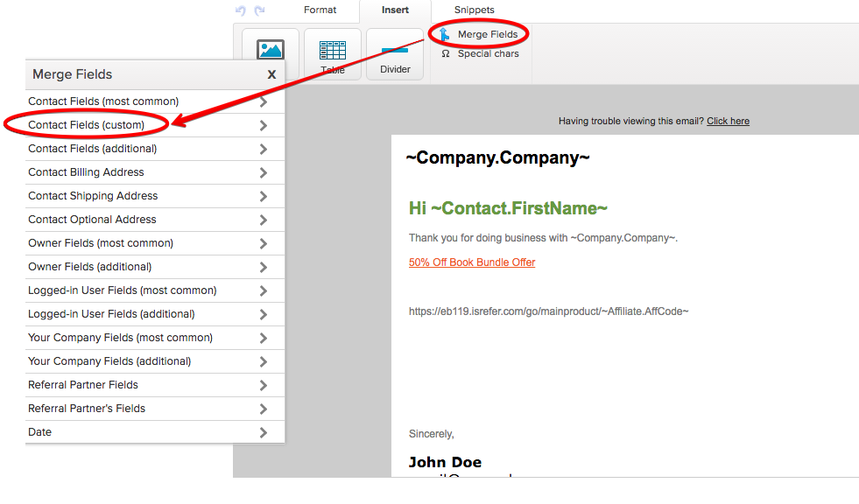Select the John Doe signature name

(445, 462)
